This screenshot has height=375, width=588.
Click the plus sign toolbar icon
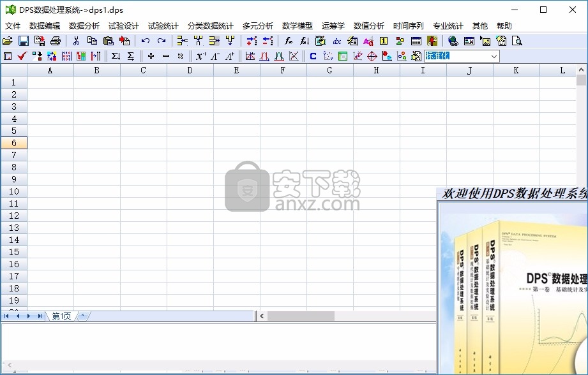point(151,56)
